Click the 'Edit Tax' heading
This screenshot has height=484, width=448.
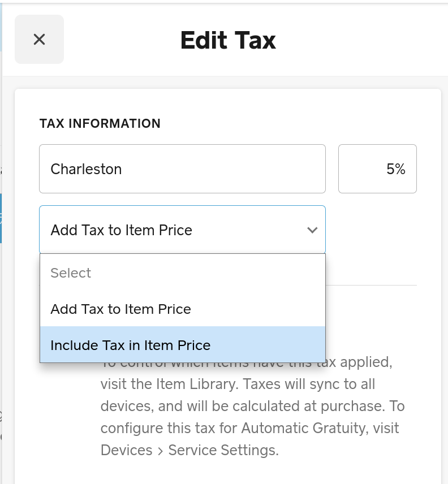(228, 40)
